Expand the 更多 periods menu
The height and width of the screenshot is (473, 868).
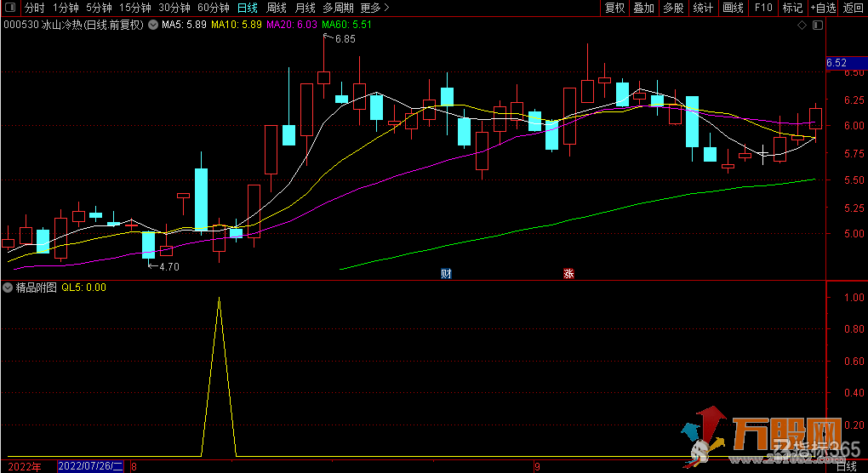[x=374, y=8]
